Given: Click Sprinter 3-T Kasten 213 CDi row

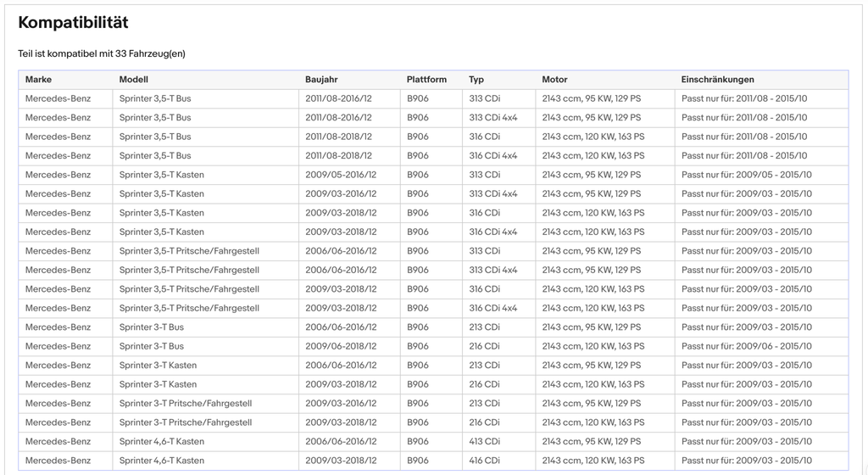Looking at the screenshot, I should (x=433, y=366).
